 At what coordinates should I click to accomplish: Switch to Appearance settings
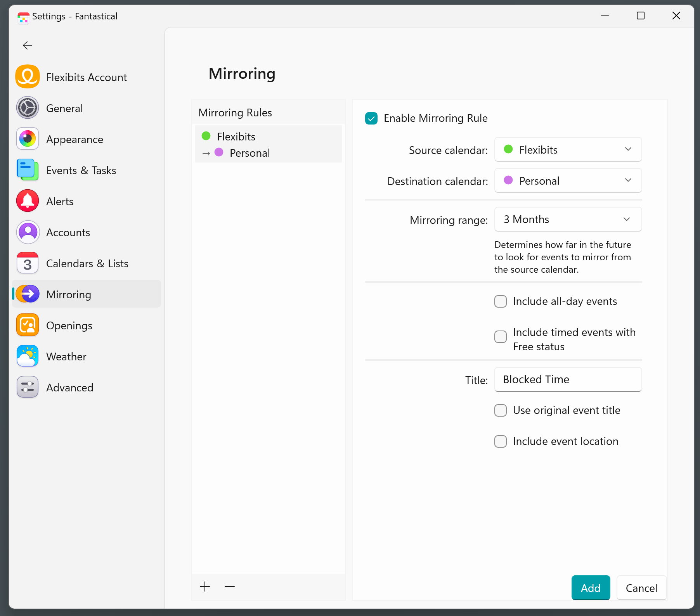tap(87, 139)
